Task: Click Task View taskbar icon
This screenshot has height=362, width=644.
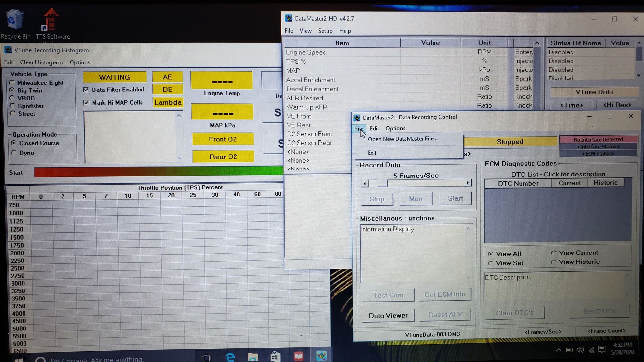Action: (206, 357)
